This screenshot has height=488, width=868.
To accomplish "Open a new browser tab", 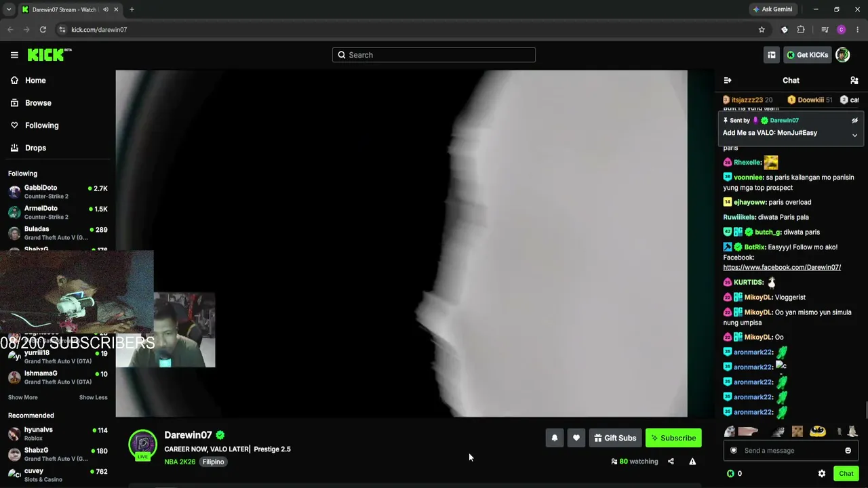I will click(132, 9).
